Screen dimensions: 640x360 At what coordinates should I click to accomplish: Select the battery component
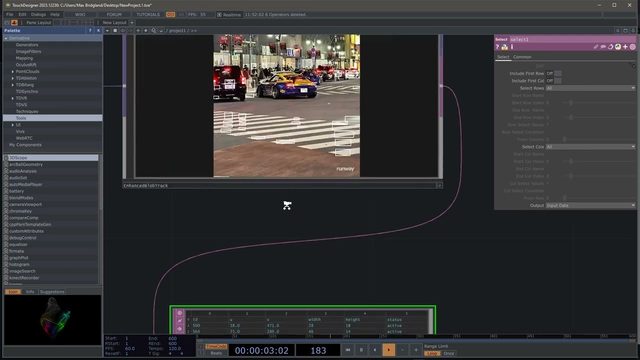pyautogui.click(x=16, y=191)
